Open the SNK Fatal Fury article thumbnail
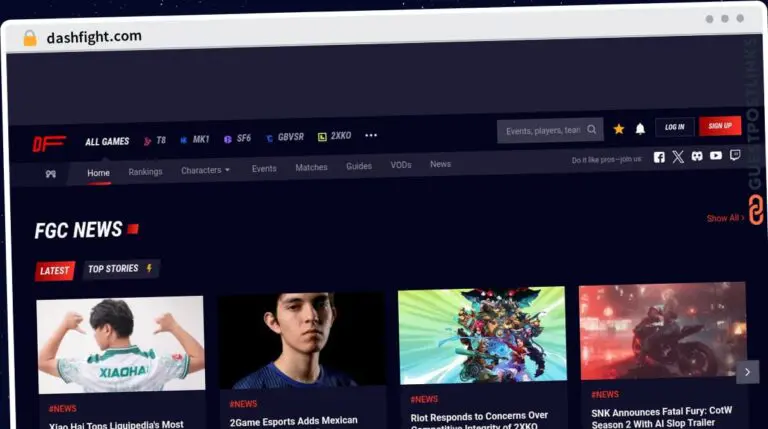The image size is (768, 429). (x=663, y=331)
